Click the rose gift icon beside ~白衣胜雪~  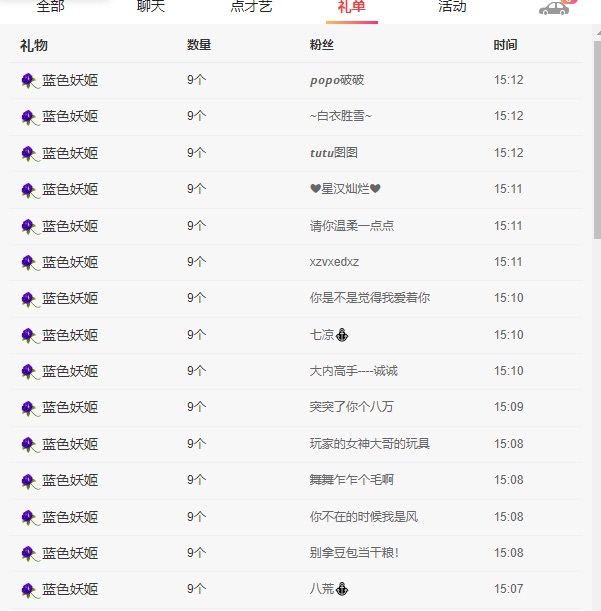[x=29, y=117]
